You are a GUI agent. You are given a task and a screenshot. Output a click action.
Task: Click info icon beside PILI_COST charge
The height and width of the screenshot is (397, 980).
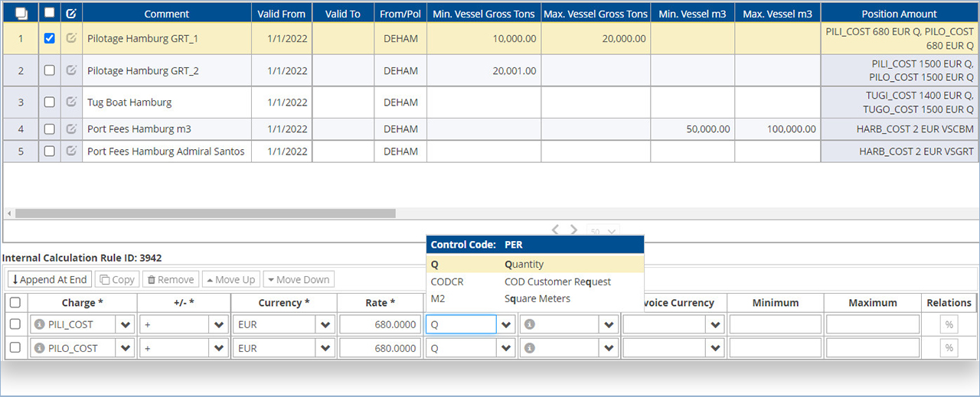38,324
